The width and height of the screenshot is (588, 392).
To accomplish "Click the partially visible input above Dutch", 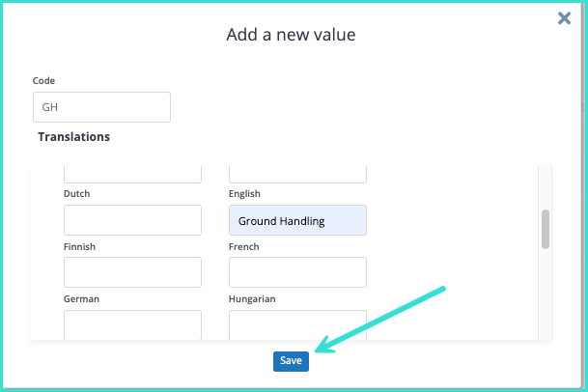I will [132, 174].
